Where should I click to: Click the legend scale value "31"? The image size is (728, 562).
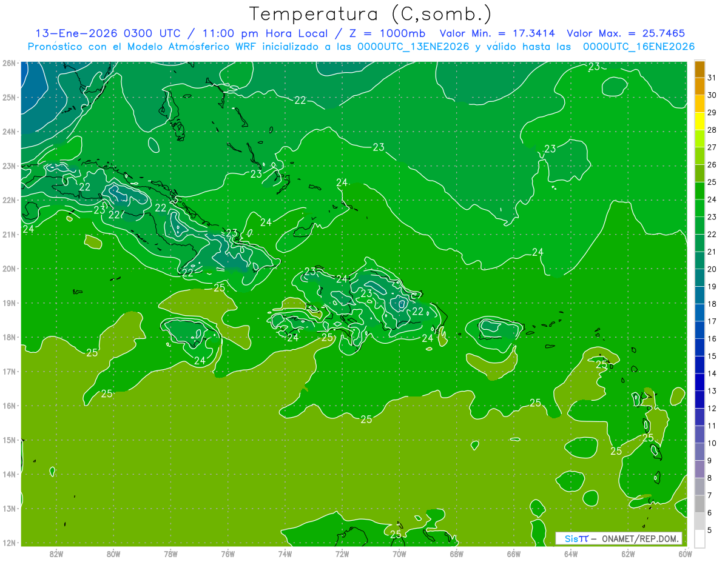pos(712,78)
